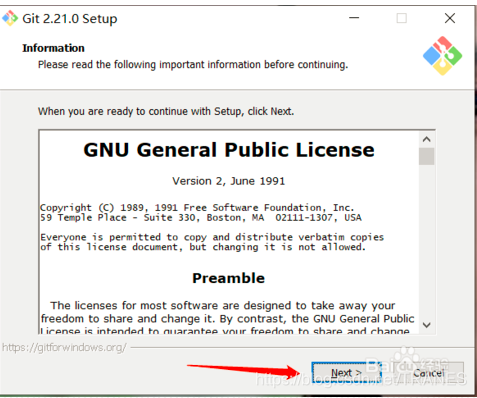Click 'of this license document' line

click(203, 247)
